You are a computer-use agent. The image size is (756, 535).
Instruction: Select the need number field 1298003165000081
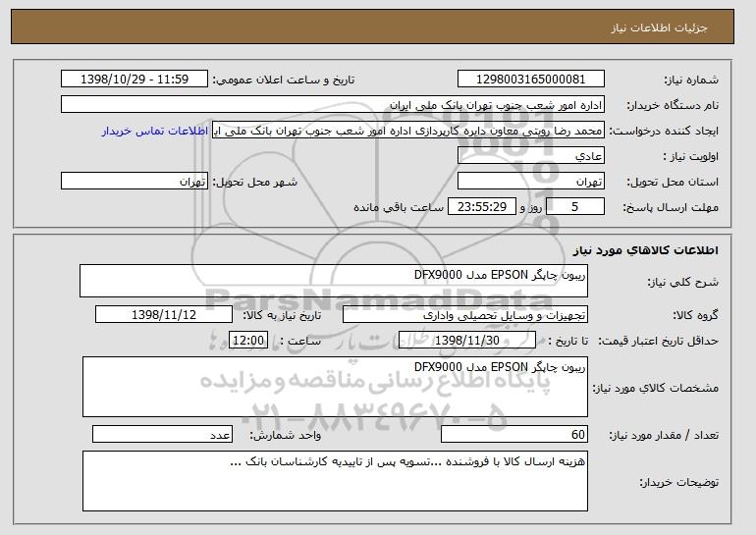(x=531, y=80)
